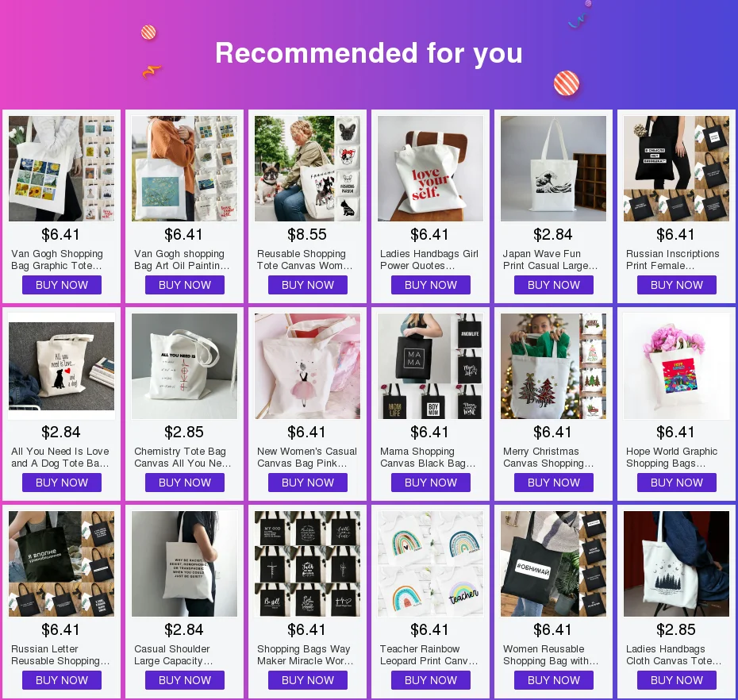This screenshot has width=738, height=700.
Task: Open the Van Gogh shopping Bag Art Oil title
Action: tap(182, 260)
